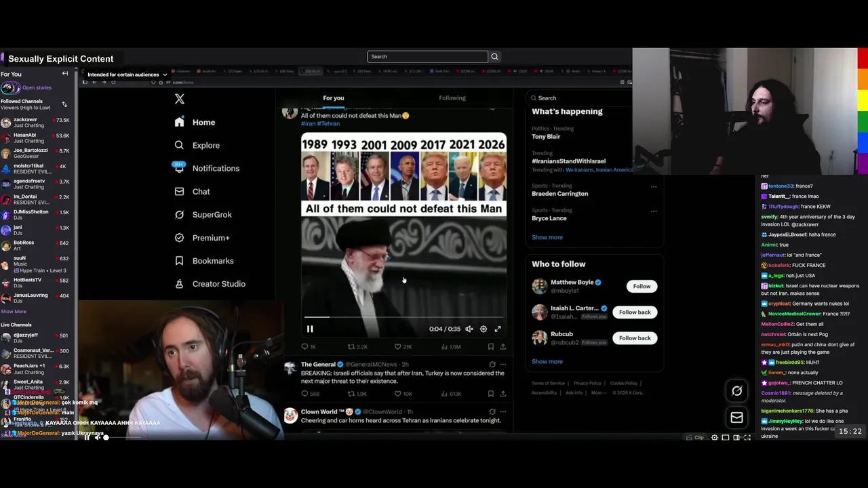Bookmark the Iran video tweet
This screenshot has height=488, width=868.
point(491,346)
